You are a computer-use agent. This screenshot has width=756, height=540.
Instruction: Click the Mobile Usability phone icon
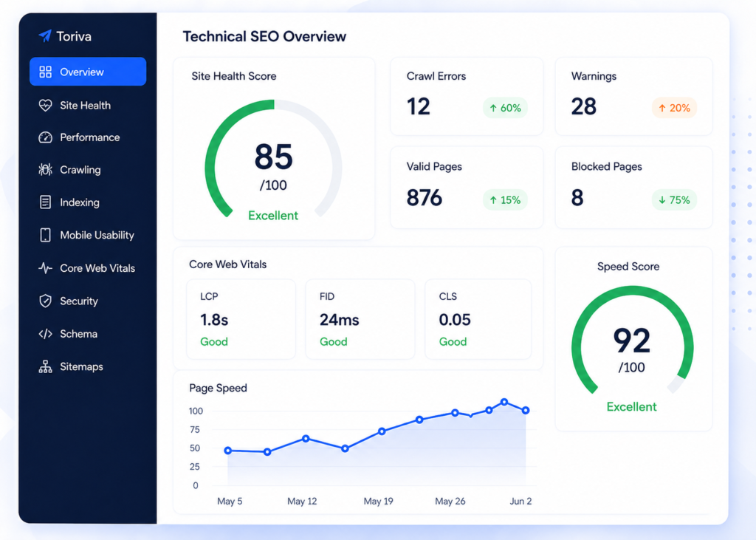click(45, 235)
